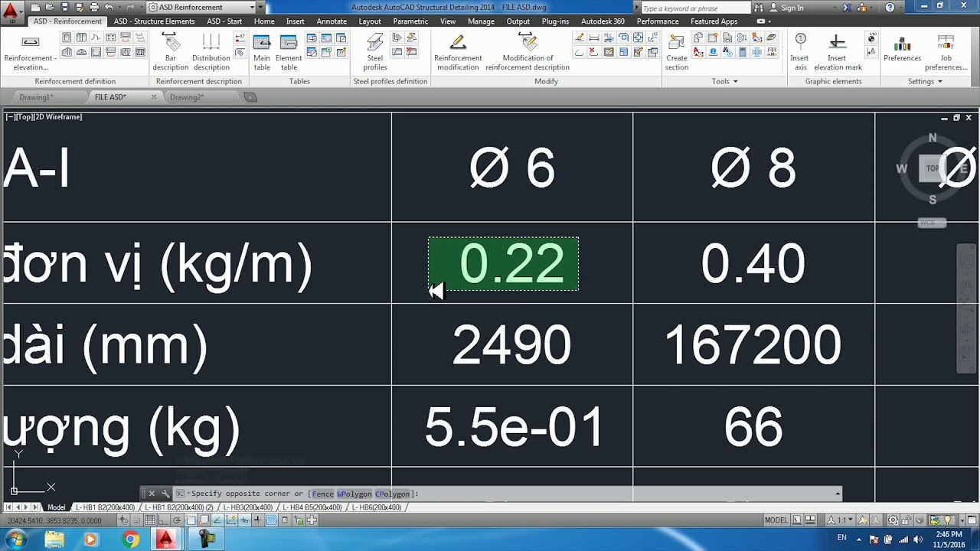Choose the Fence option in command line
This screenshot has width=980, height=551.
322,494
